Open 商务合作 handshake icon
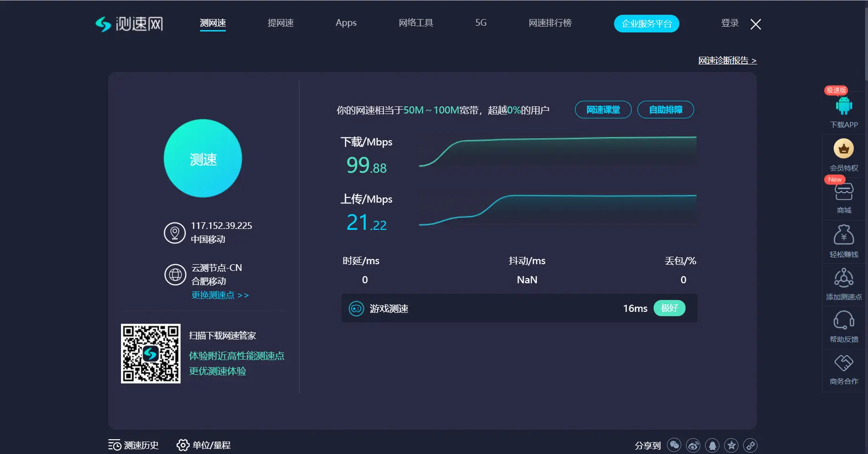 tap(844, 363)
